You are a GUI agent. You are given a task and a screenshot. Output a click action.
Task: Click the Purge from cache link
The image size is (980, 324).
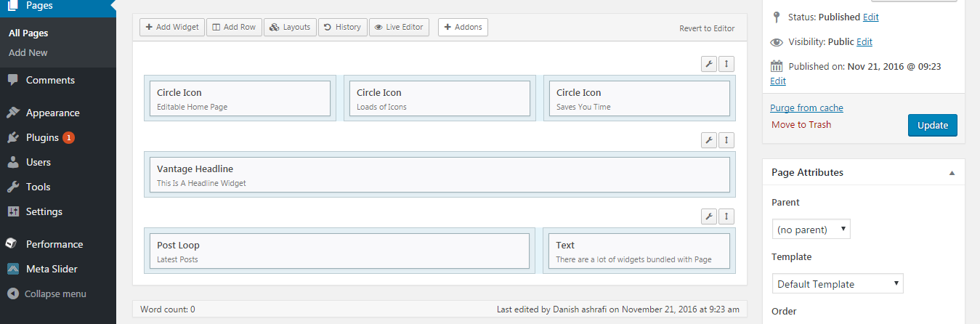807,108
